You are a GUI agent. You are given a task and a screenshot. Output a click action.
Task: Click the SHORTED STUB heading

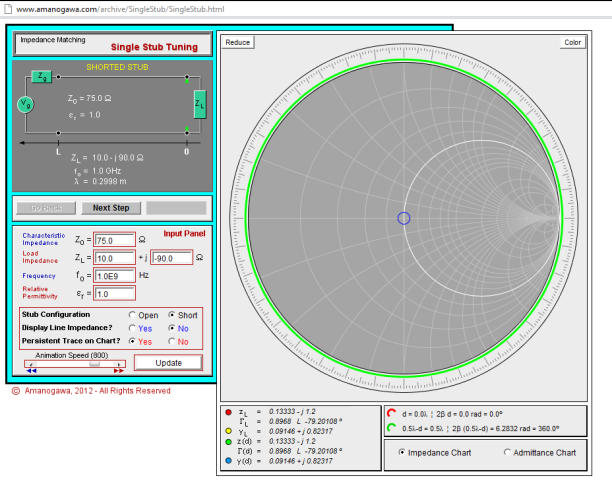pyautogui.click(x=117, y=67)
